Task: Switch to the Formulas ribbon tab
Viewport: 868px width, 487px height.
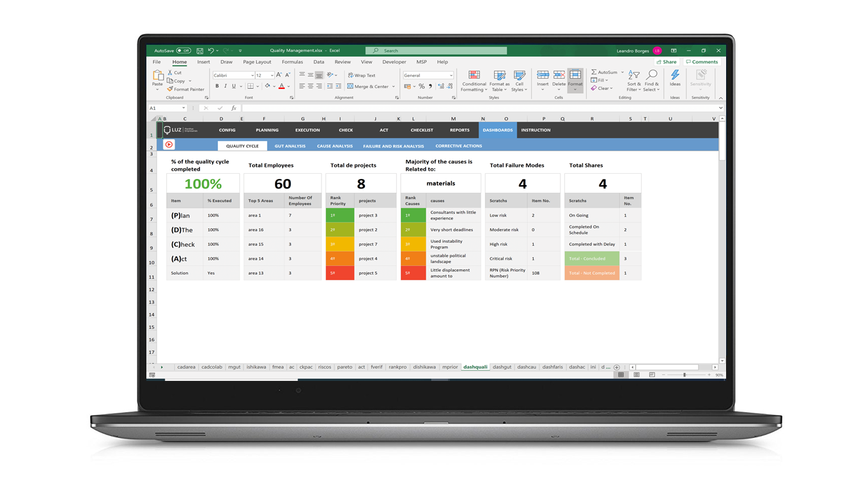Action: point(292,62)
